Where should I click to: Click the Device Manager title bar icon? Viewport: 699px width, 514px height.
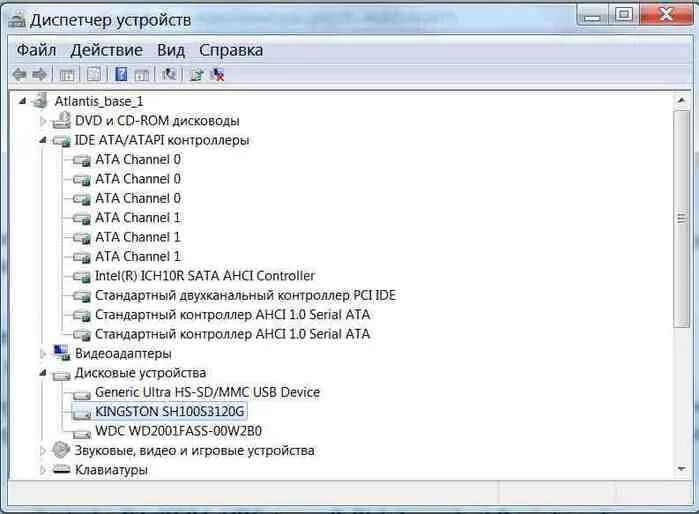17,20
